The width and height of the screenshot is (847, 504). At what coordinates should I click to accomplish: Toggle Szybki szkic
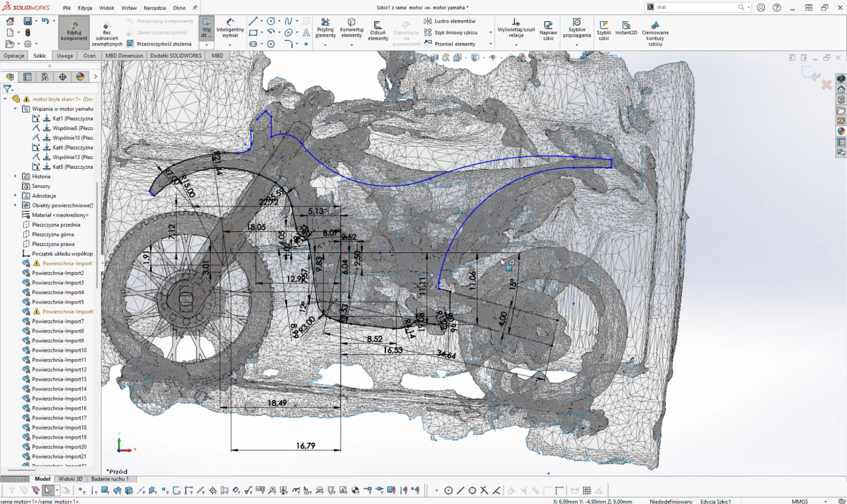[x=604, y=31]
